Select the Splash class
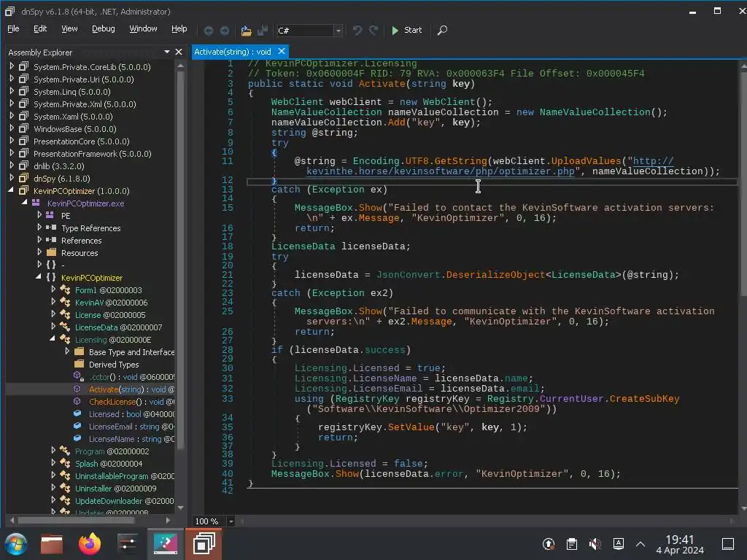 click(109, 464)
